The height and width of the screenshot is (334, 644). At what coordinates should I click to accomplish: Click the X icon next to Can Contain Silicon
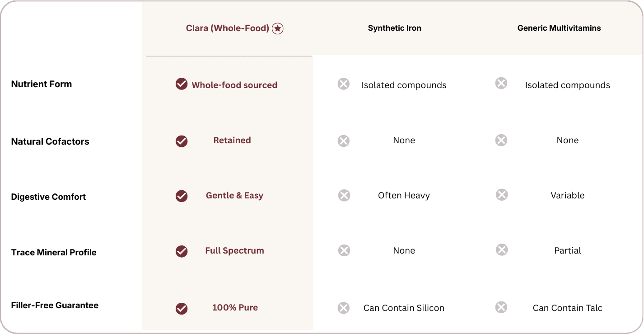(x=344, y=308)
